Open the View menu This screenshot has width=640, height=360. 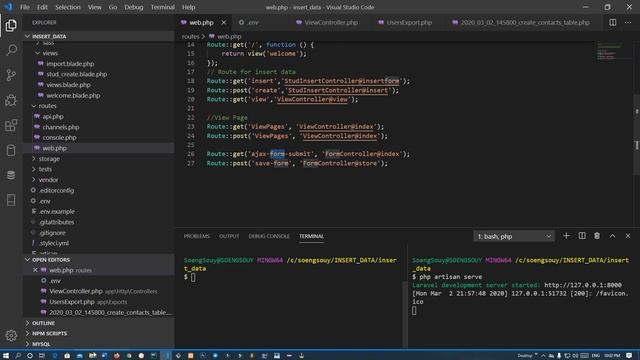tap(95, 7)
